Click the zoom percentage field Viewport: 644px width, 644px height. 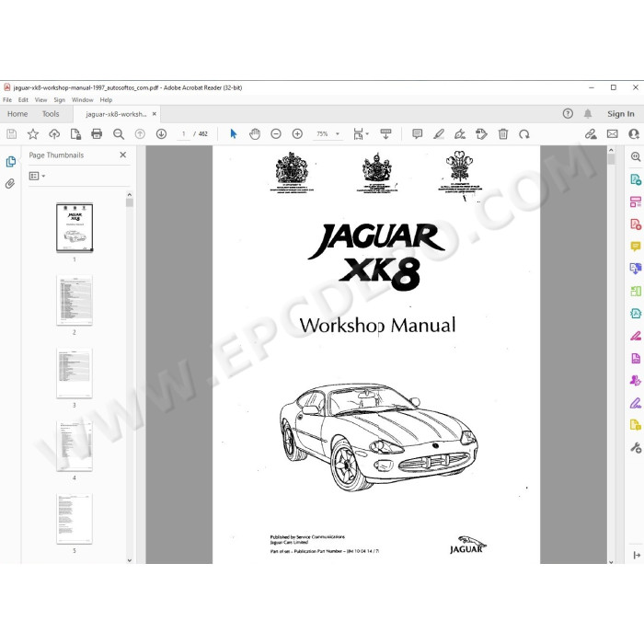coord(322,134)
